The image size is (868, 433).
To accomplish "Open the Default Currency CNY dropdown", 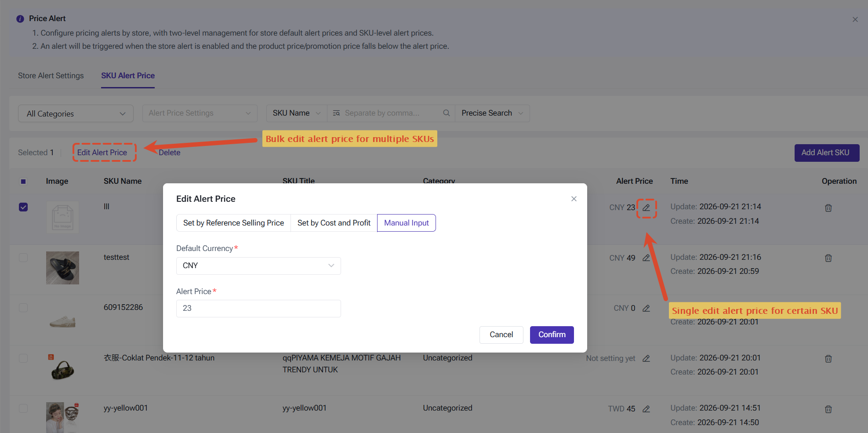I will [x=258, y=266].
